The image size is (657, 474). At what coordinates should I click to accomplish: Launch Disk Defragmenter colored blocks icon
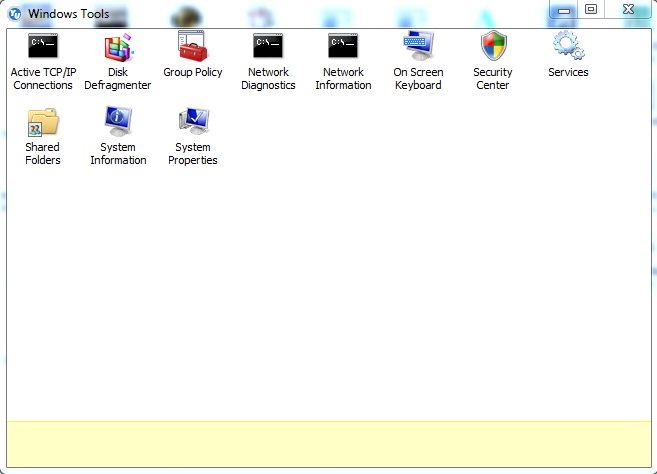[x=119, y=47]
